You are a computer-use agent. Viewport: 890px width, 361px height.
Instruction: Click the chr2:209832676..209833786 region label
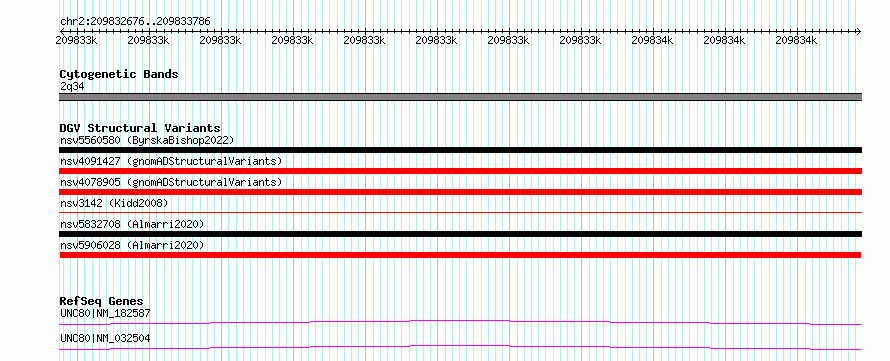click(135, 22)
